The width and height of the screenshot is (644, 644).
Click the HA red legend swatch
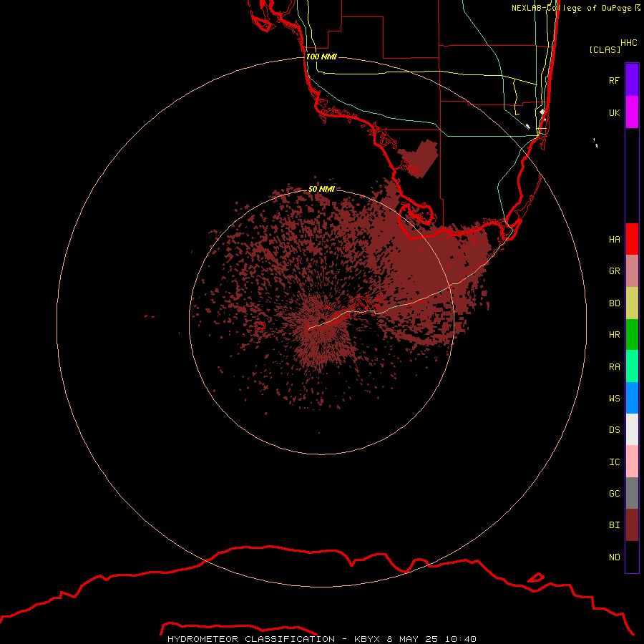point(632,239)
